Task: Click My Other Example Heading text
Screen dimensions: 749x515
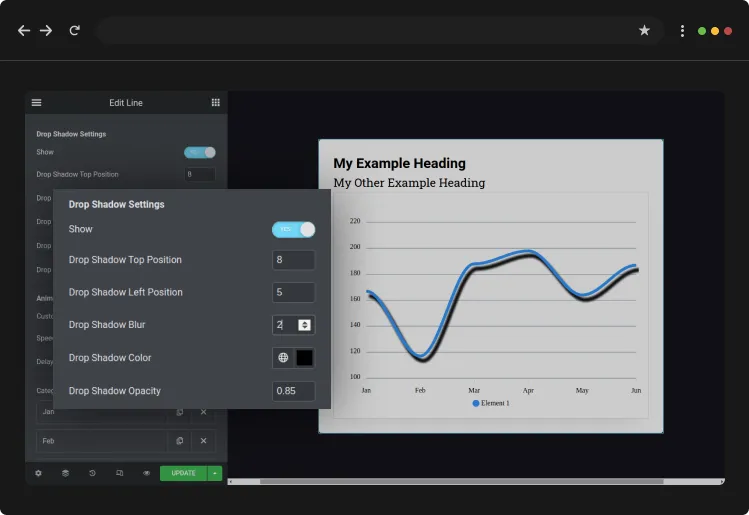Action: [x=409, y=183]
